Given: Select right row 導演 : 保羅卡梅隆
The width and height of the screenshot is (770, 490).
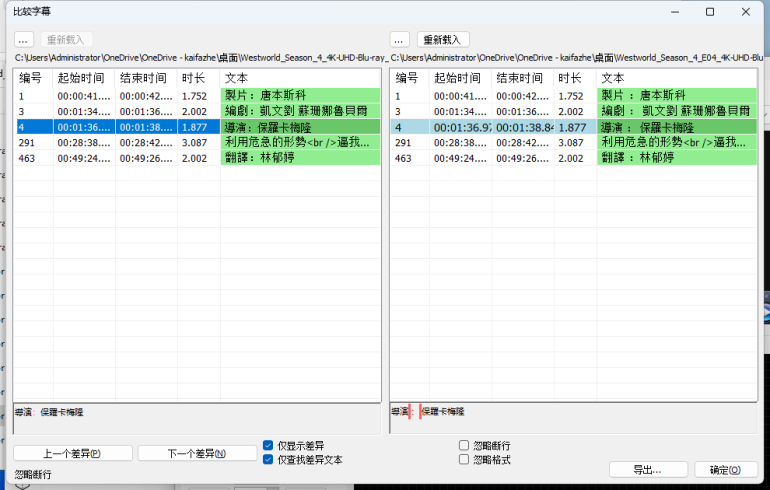Looking at the screenshot, I should tap(574, 127).
